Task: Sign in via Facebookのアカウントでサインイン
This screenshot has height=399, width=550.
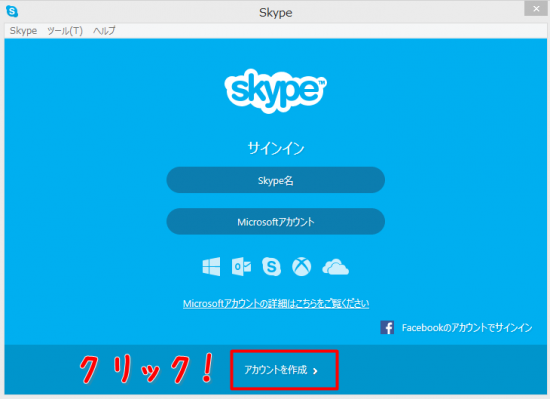Action: 467,327
